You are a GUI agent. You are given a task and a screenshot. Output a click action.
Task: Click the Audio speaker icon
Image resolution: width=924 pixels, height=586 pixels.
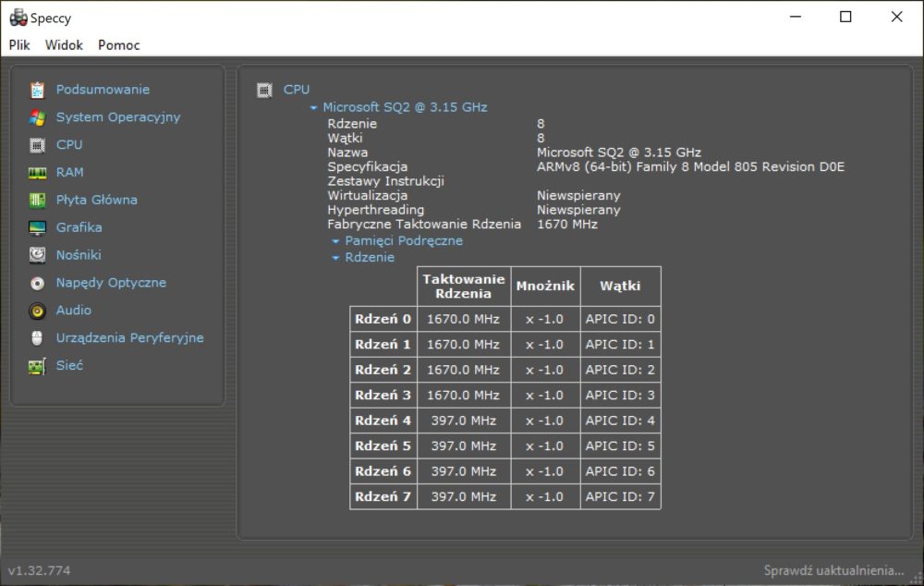37,311
